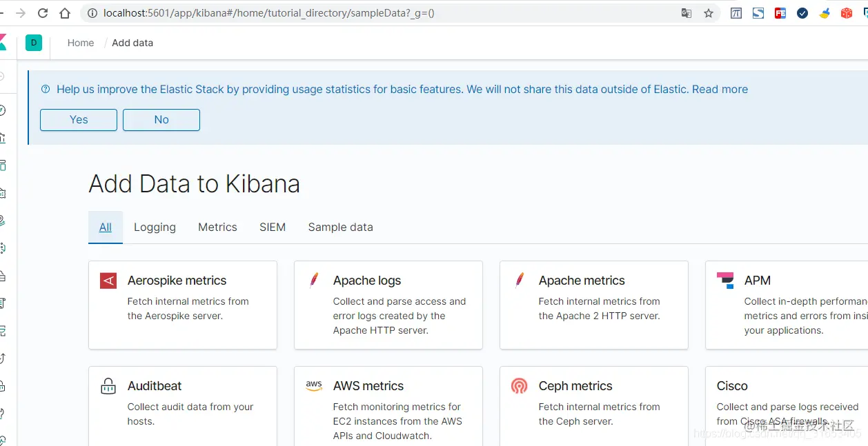Navigate to Home in the breadcrumb

[81, 43]
